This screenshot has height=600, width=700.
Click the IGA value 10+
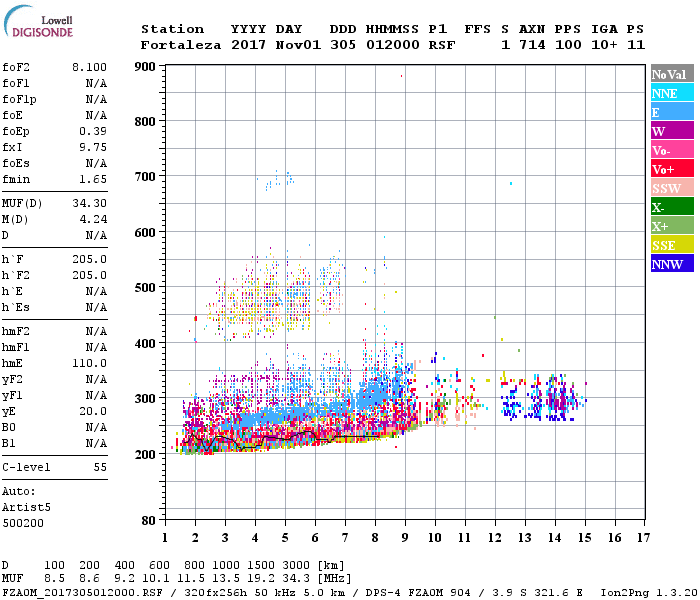(x=604, y=45)
